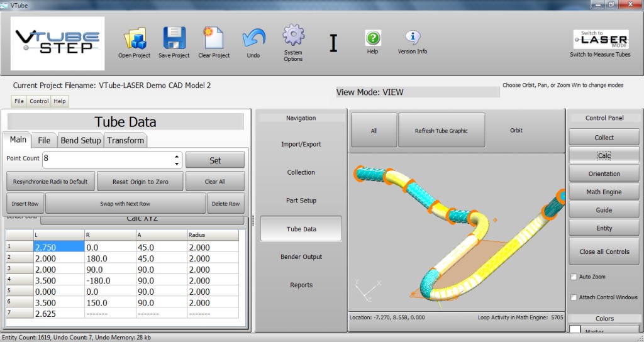This screenshot has width=644, height=342.
Task: Increase Point Count with up arrow
Action: tap(177, 156)
